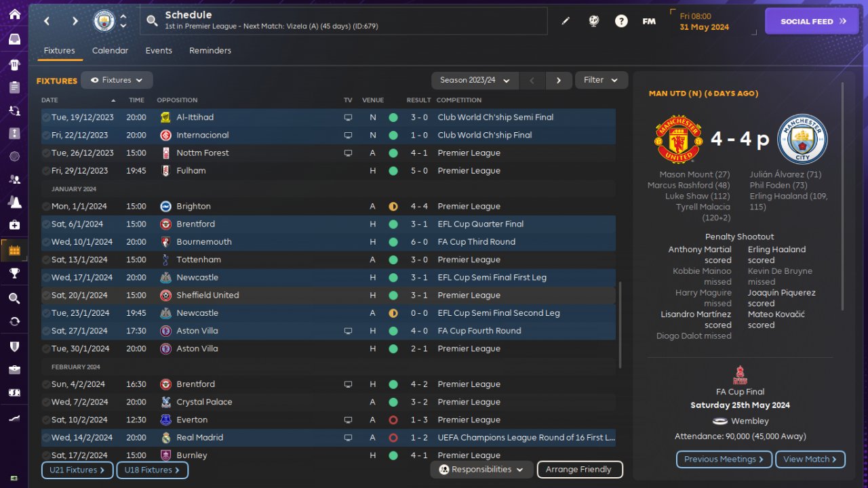Open Squad shirt icon in sidebar
868x488 pixels.
click(x=14, y=65)
